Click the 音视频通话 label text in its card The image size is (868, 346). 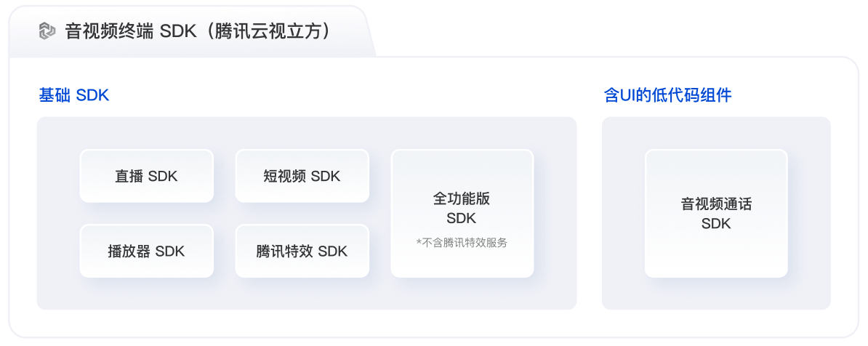pos(716,204)
